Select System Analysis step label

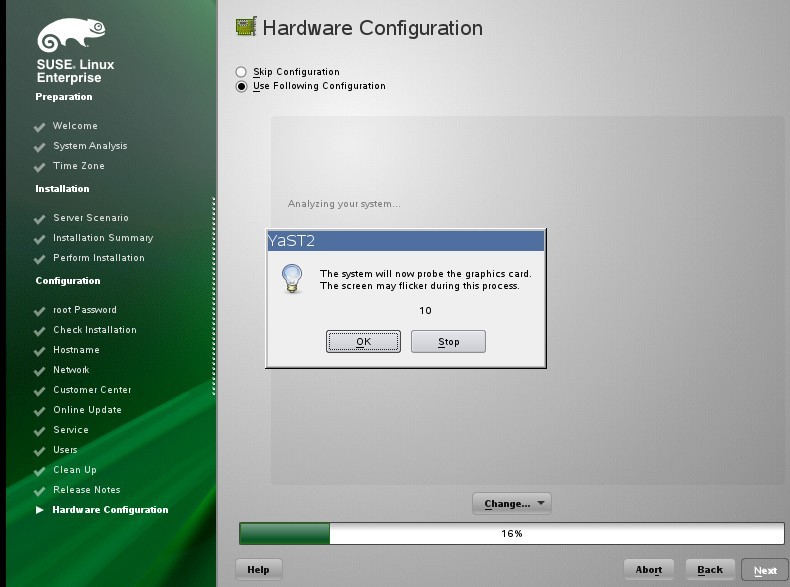click(x=90, y=146)
